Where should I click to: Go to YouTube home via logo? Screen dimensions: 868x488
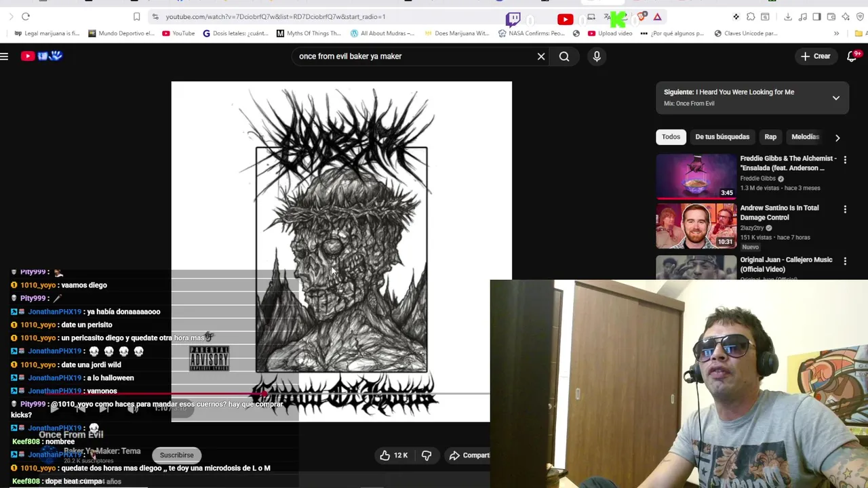coord(41,56)
